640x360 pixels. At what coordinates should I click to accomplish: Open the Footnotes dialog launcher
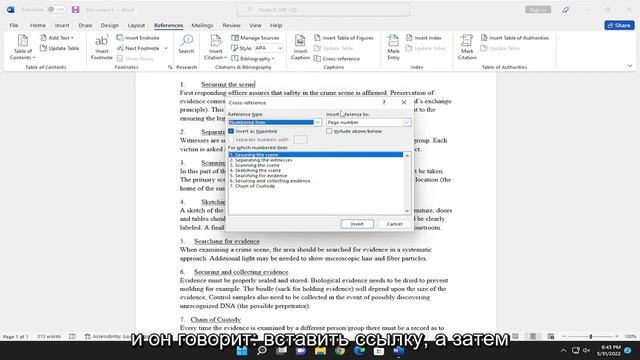click(x=170, y=67)
